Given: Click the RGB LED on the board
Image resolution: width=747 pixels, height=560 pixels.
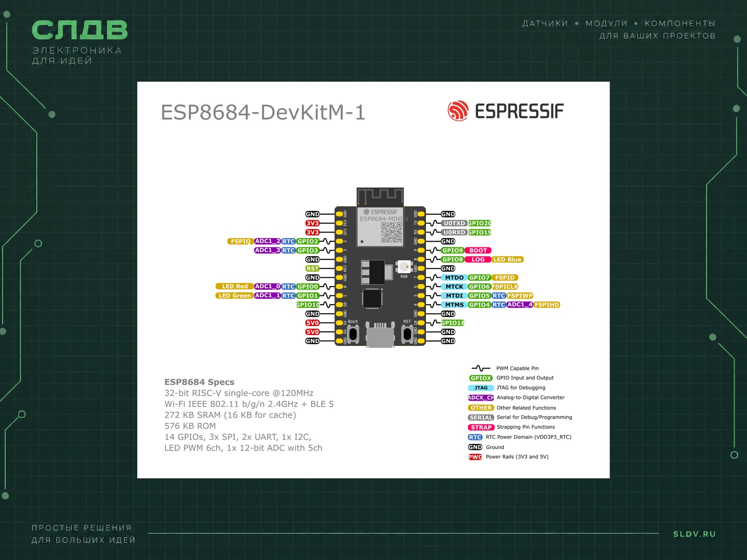Looking at the screenshot, I should tap(404, 267).
